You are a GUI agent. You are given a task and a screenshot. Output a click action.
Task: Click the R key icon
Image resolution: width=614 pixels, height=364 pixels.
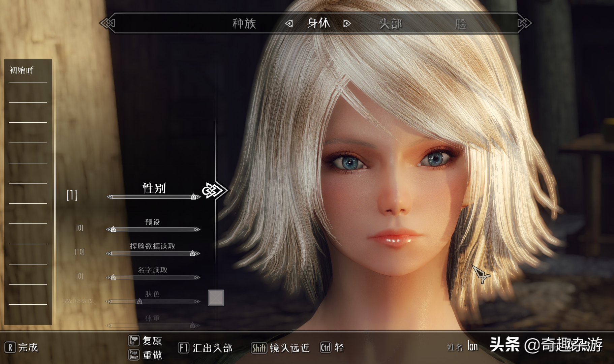tap(10, 347)
